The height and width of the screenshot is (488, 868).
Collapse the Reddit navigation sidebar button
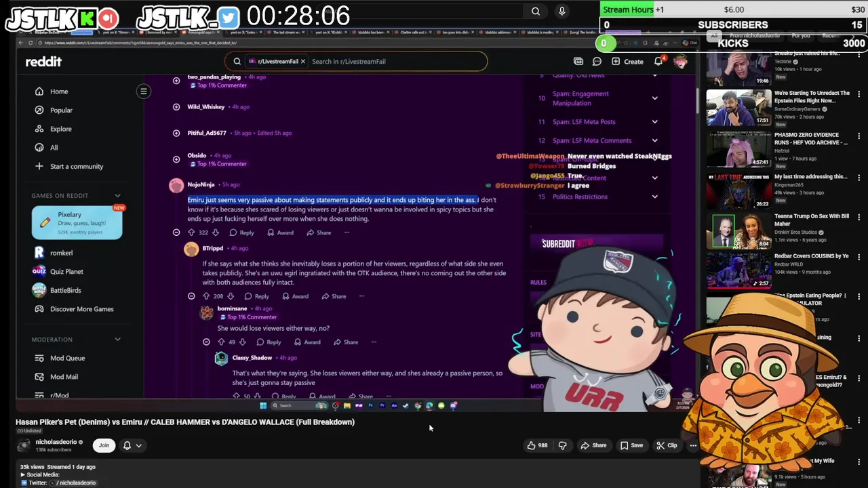coord(144,91)
